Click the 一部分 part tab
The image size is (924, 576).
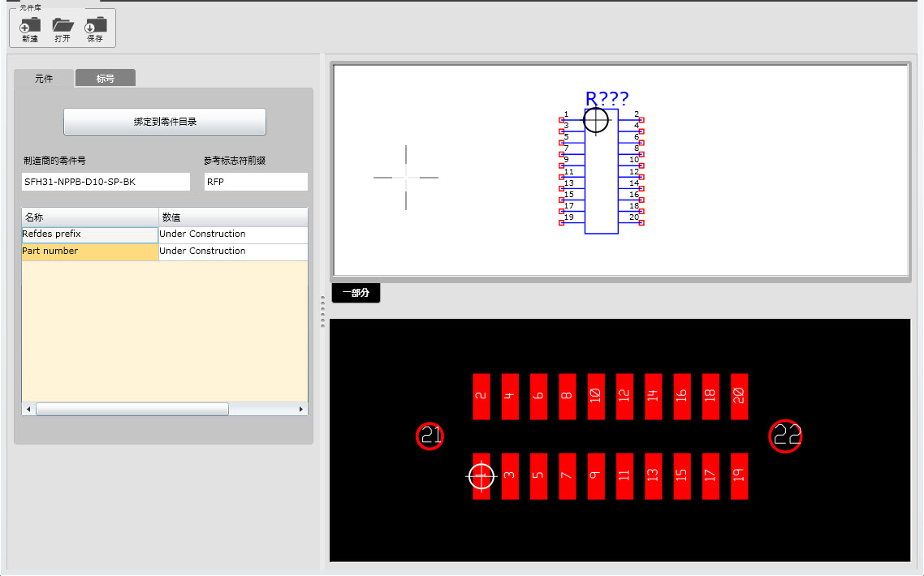pos(356,293)
